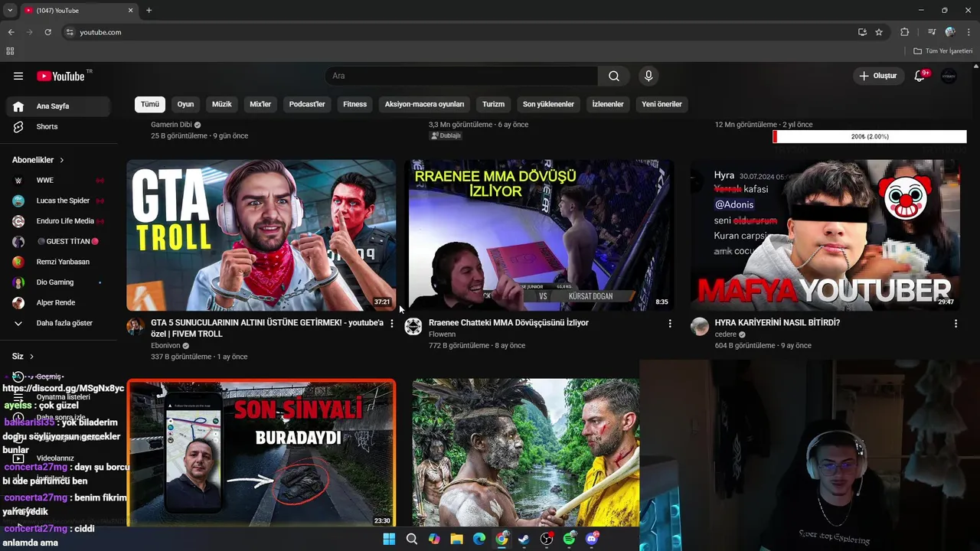
Task: Select Aksiyon-macera oyunları chip
Action: pos(424,104)
